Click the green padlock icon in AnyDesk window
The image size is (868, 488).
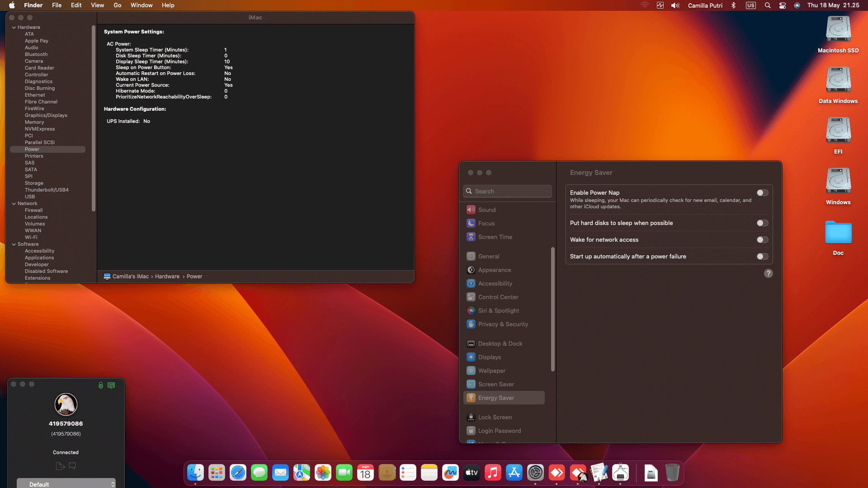tap(101, 385)
